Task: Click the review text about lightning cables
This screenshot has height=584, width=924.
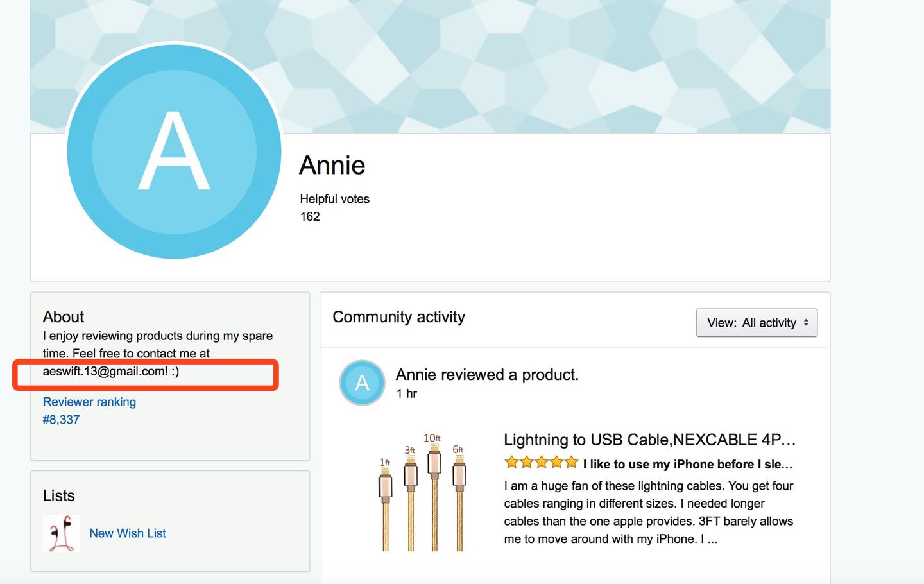Action: [649, 512]
